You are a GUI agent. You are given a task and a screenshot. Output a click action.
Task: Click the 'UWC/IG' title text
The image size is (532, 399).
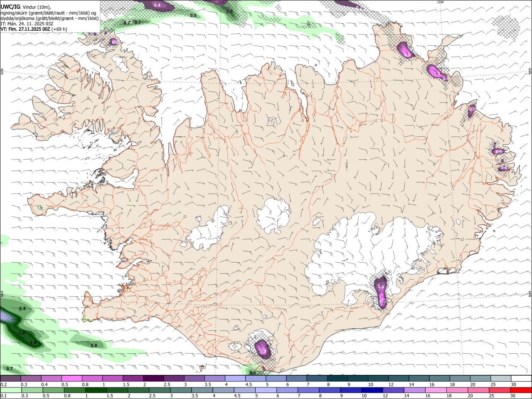pos(10,7)
